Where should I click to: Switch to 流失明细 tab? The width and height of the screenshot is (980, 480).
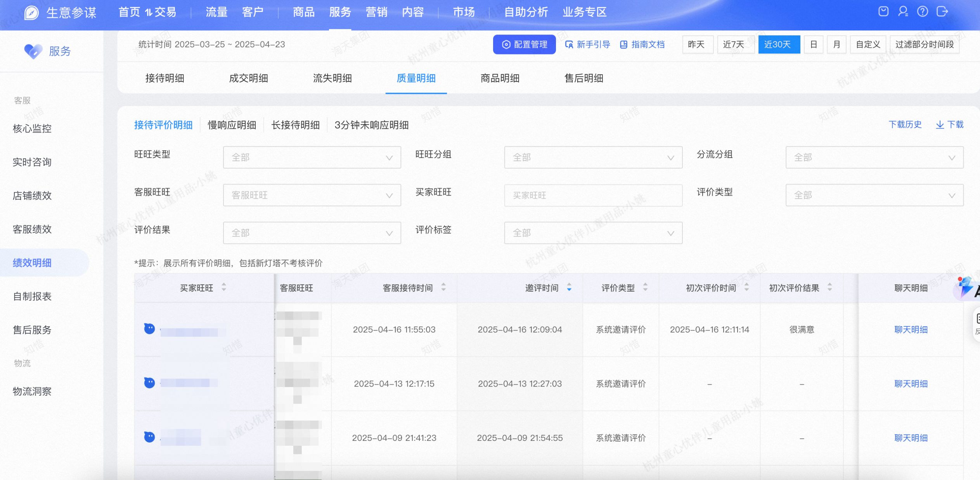coord(332,78)
